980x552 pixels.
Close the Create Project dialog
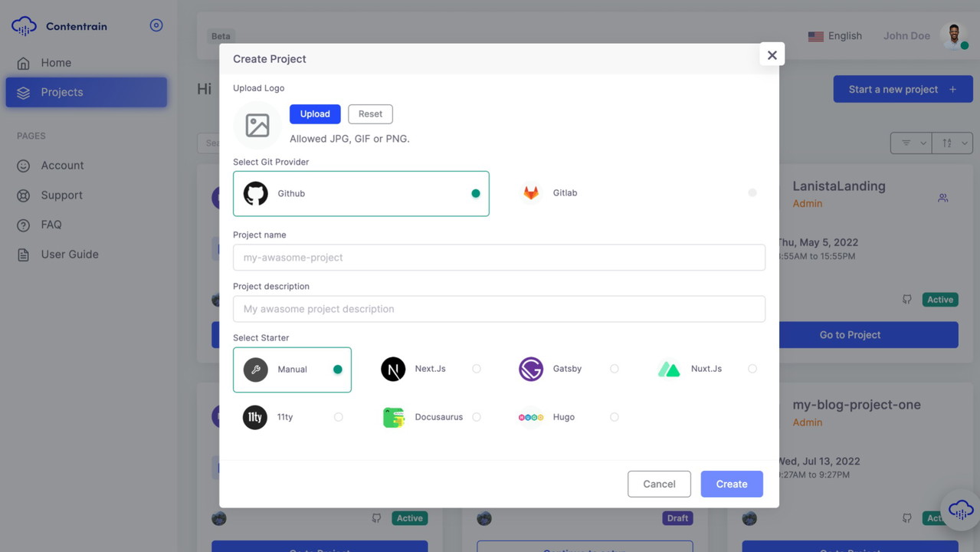click(x=772, y=55)
